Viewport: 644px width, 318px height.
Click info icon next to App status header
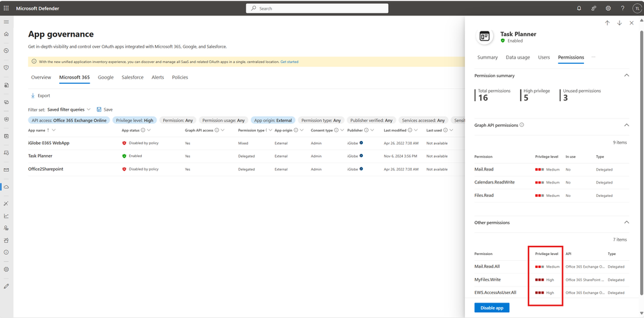click(x=143, y=130)
